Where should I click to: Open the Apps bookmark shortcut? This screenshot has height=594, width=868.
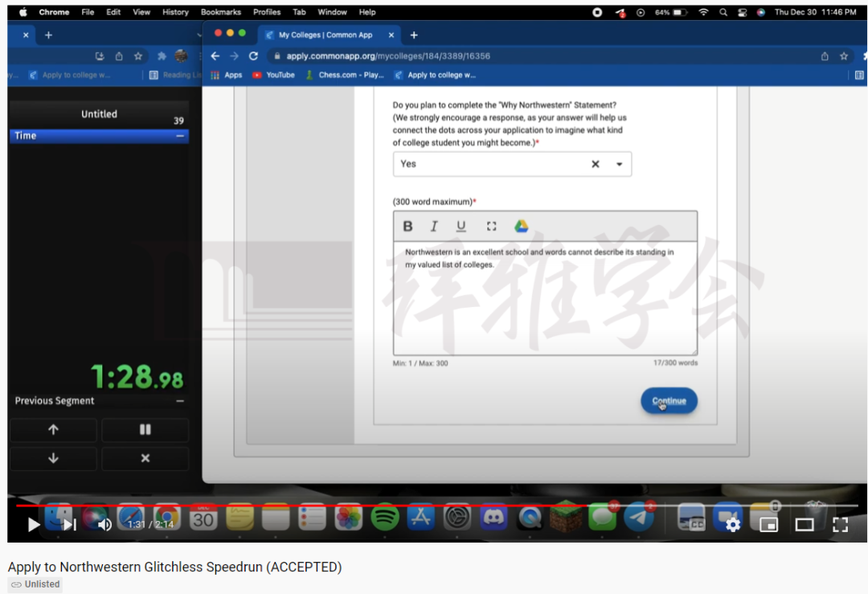coord(227,75)
